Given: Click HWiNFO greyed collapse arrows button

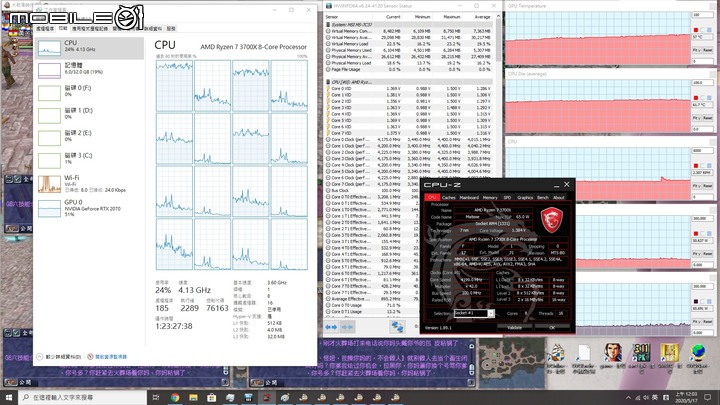Looking at the screenshot, I should click(x=347, y=327).
